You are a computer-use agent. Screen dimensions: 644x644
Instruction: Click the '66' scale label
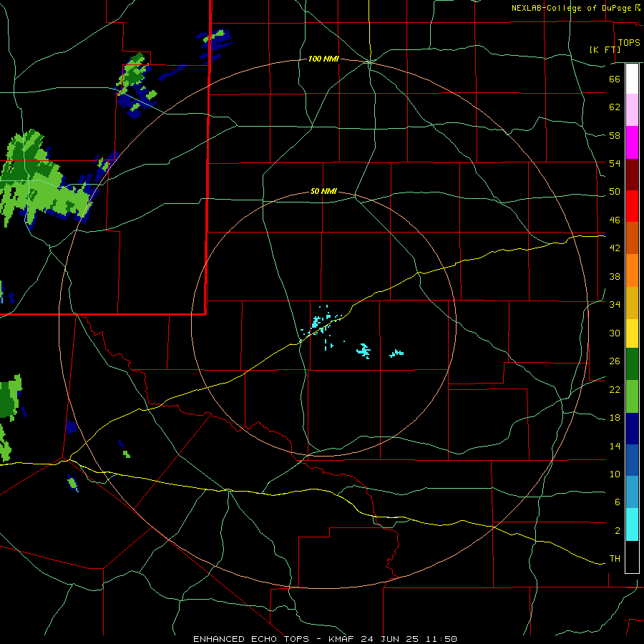coord(615,79)
